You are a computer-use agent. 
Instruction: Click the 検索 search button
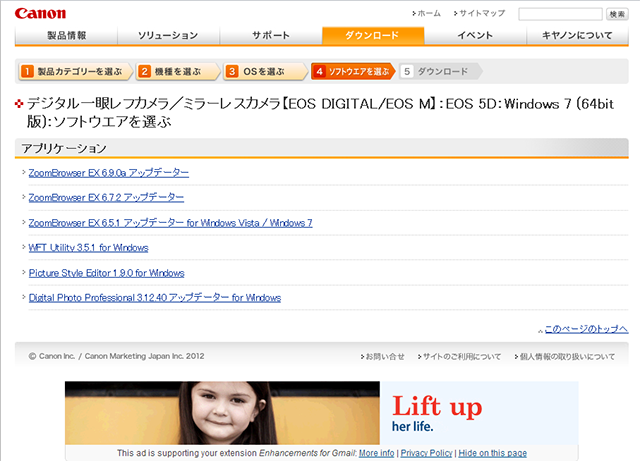pyautogui.click(x=617, y=14)
